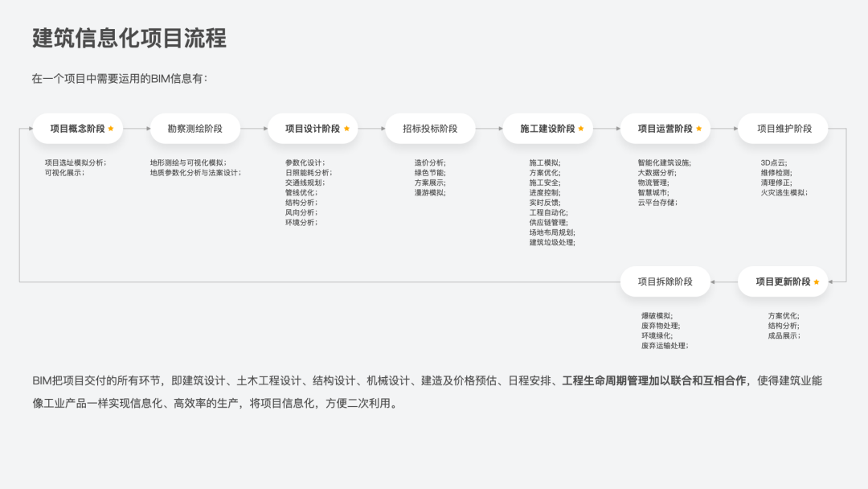Click the text 场地布局规划
The height and width of the screenshot is (489, 868).
coord(551,232)
